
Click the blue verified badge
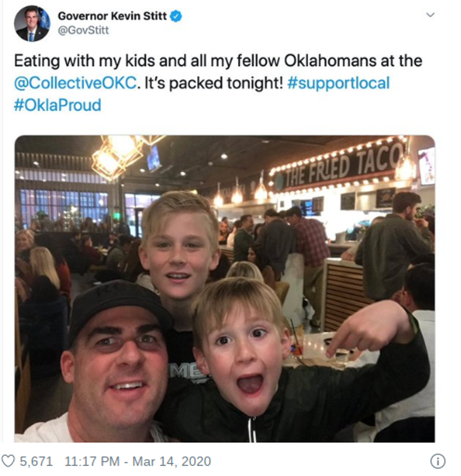(176, 17)
